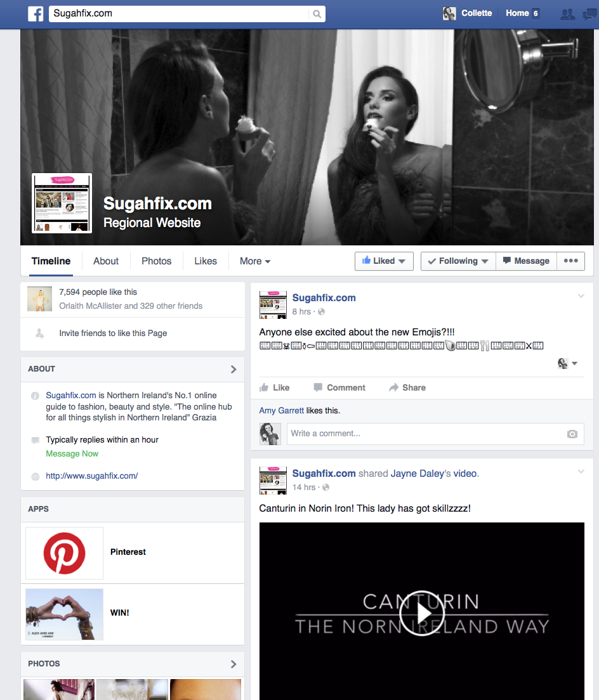Expand the More tab dropdown
Viewport: 599px width, 700px height.
255,261
